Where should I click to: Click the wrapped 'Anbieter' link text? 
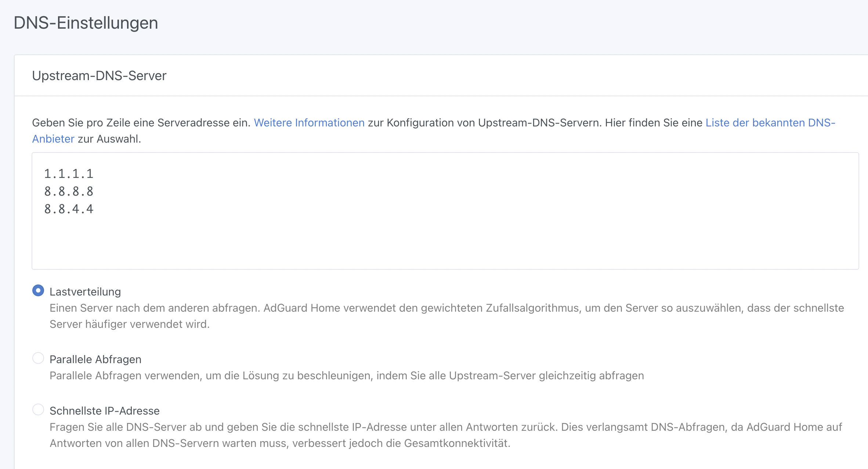point(53,139)
